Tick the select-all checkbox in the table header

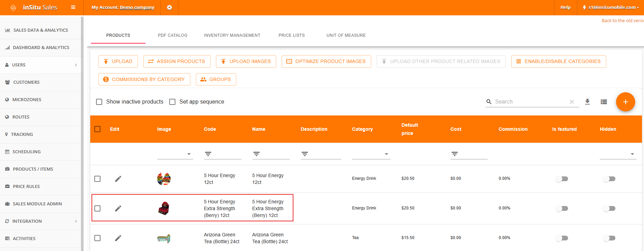tap(97, 129)
